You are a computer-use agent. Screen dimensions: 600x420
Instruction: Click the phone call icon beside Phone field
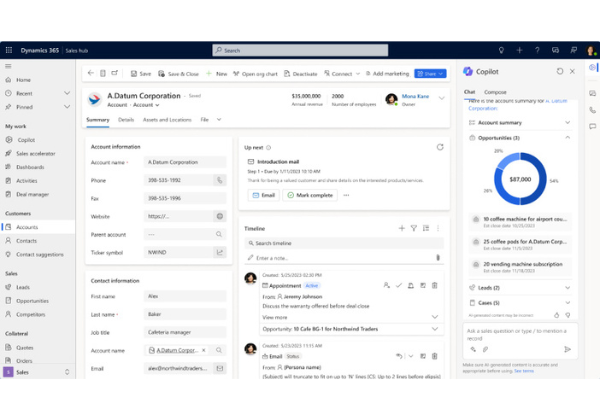[x=220, y=180]
